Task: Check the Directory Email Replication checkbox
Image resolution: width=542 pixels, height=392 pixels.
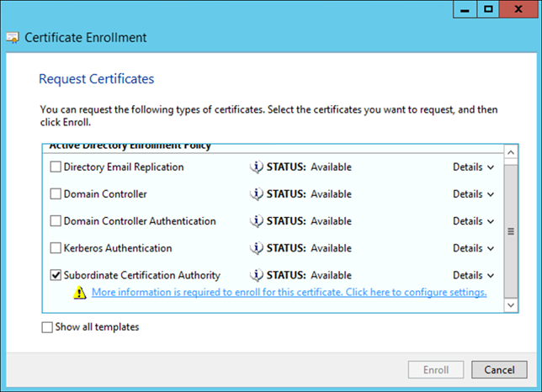Action: pyautogui.click(x=56, y=167)
